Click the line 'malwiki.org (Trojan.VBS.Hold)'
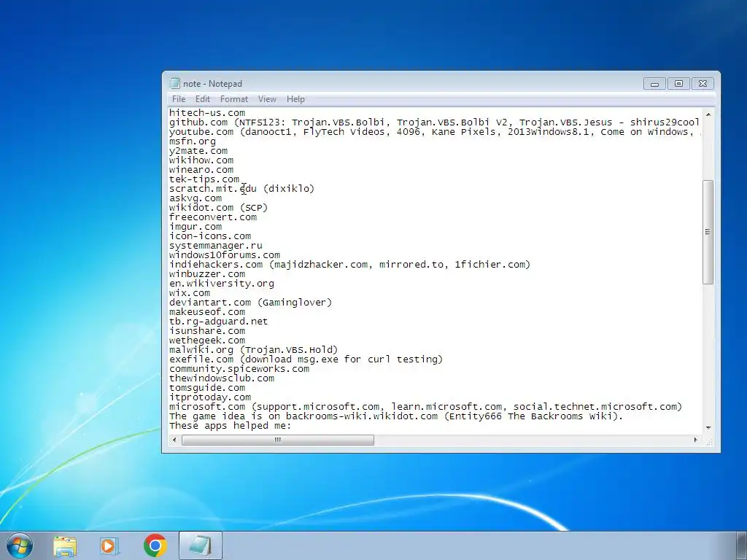 253,350
